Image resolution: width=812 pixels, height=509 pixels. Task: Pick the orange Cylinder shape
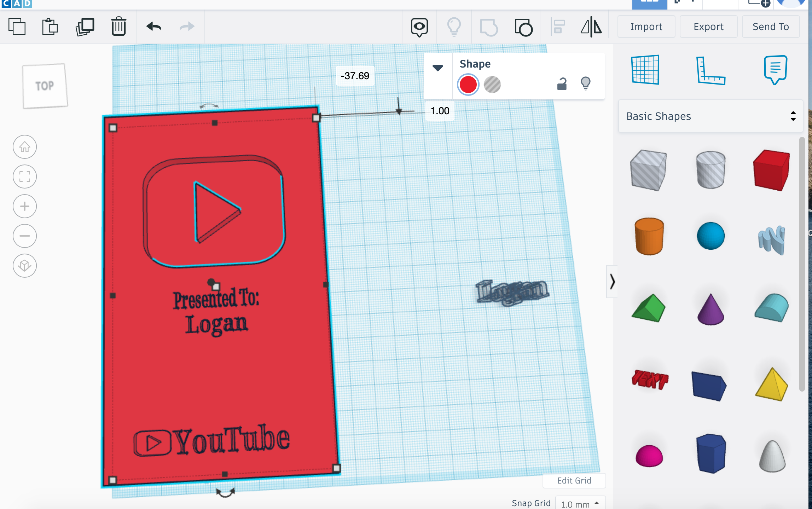click(x=649, y=236)
